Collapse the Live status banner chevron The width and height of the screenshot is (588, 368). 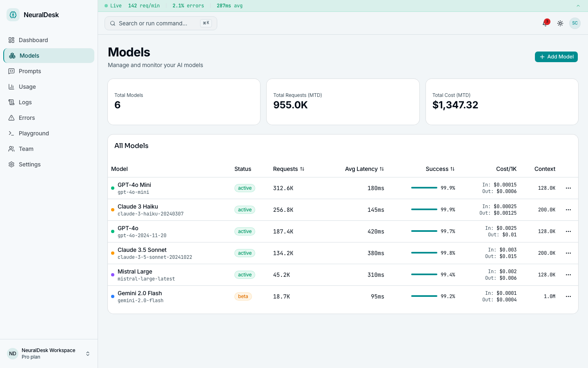(x=578, y=6)
